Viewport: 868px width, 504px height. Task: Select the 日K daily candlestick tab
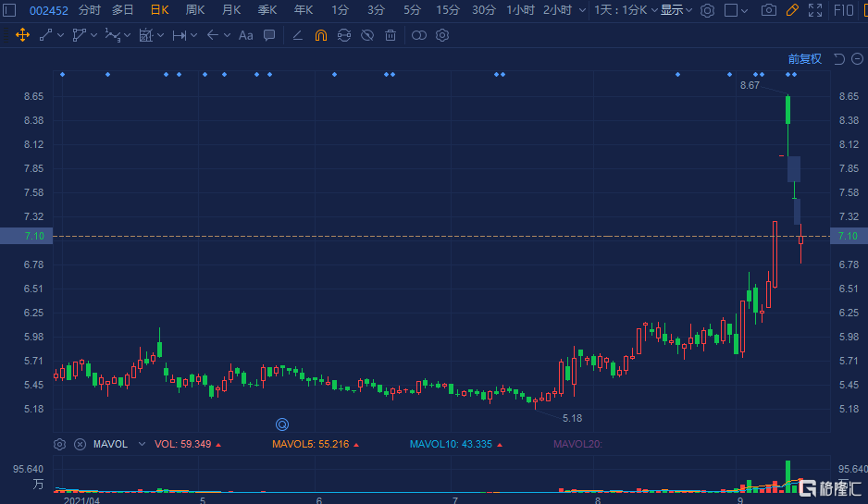click(159, 10)
